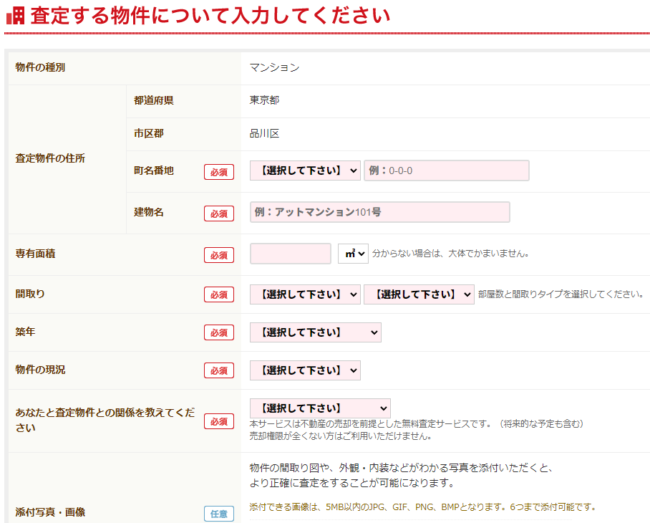The width and height of the screenshot is (650, 523).
Task: Click the 必須 badge next to 物件の現況
Action: tap(219, 370)
